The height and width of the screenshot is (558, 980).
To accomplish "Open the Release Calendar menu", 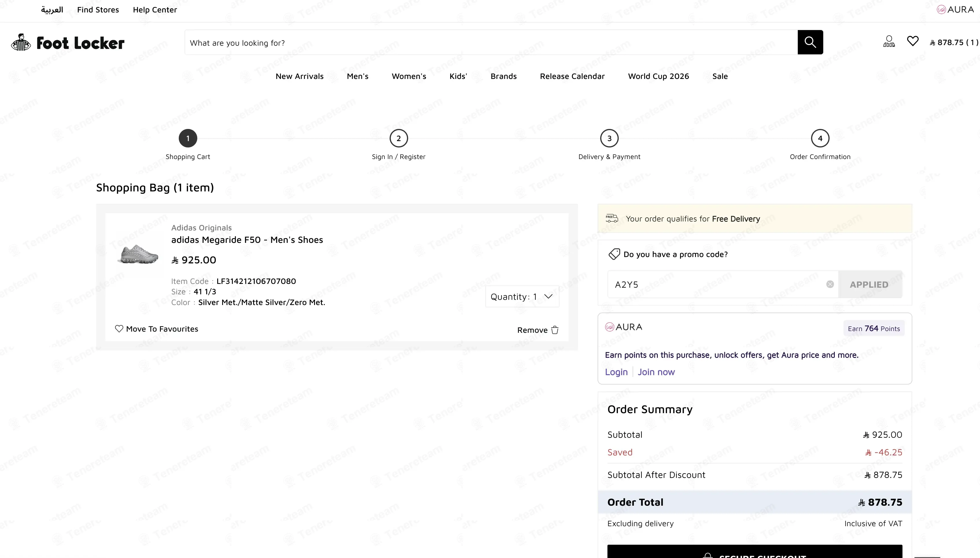I will (x=572, y=76).
